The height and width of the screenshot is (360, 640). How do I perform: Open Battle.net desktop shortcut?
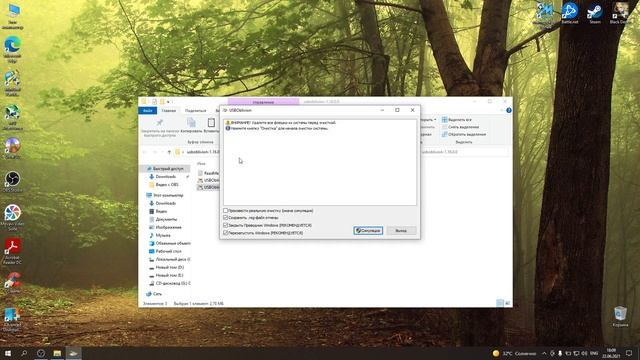point(570,13)
